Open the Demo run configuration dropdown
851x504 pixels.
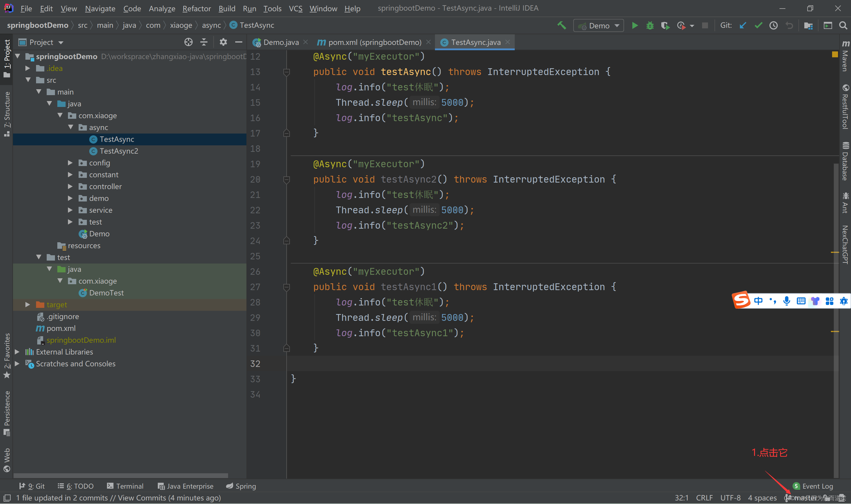pyautogui.click(x=598, y=26)
